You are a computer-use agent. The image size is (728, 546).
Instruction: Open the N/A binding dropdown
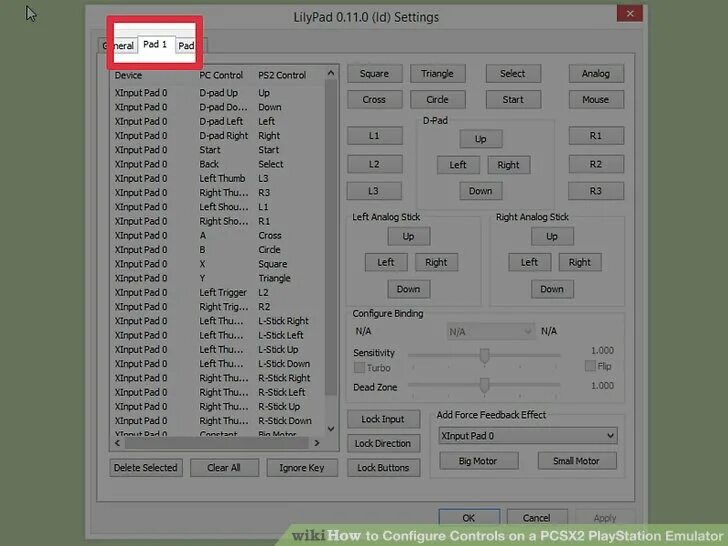490,332
